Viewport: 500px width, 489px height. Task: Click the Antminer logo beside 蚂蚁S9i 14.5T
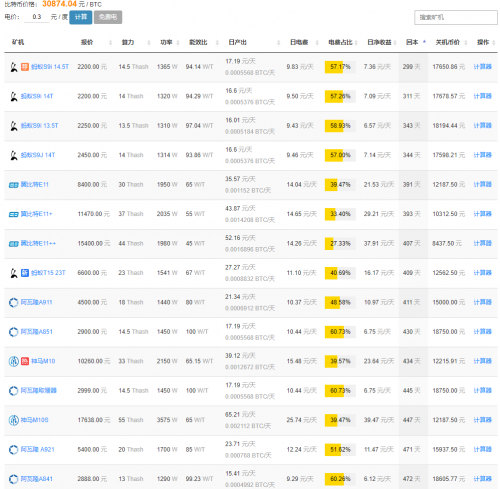pyautogui.click(x=13, y=67)
